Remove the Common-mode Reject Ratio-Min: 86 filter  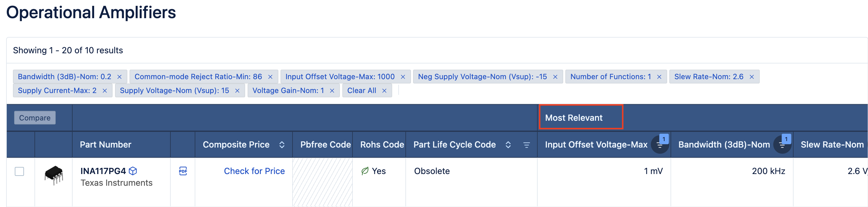[270, 77]
